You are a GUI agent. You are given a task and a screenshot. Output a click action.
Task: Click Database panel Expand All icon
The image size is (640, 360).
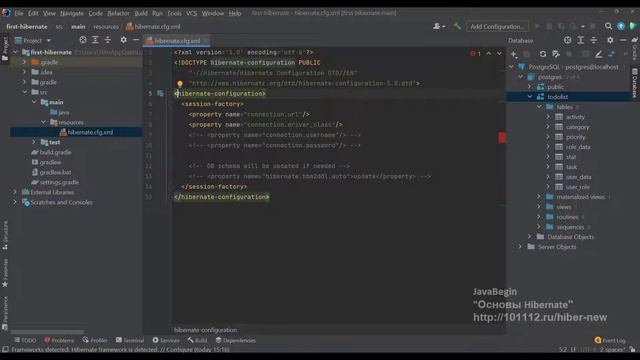click(580, 40)
